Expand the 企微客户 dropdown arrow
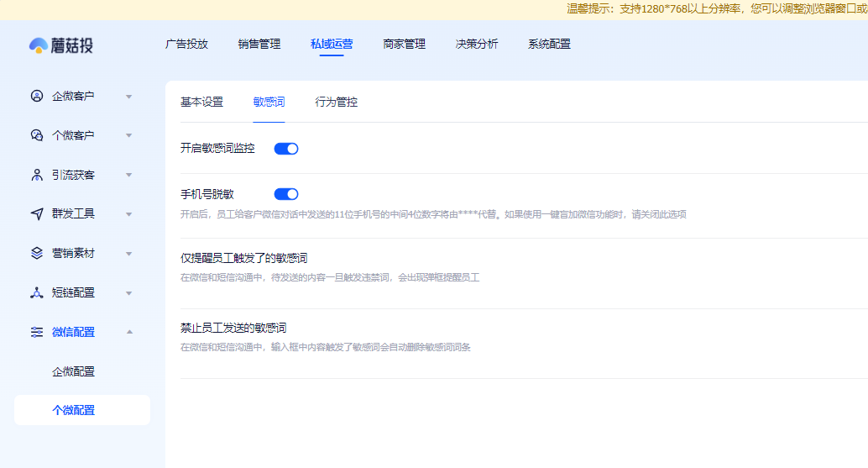 (129, 97)
